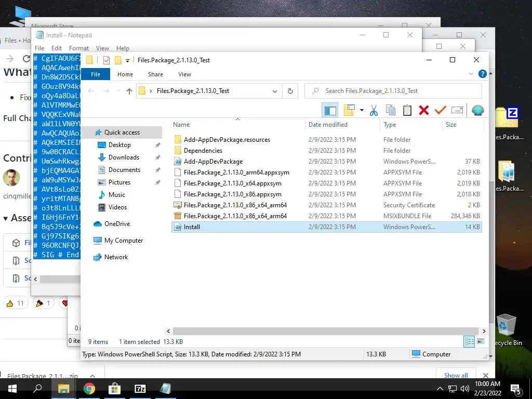Select OneDrive in navigation pane

117,224
